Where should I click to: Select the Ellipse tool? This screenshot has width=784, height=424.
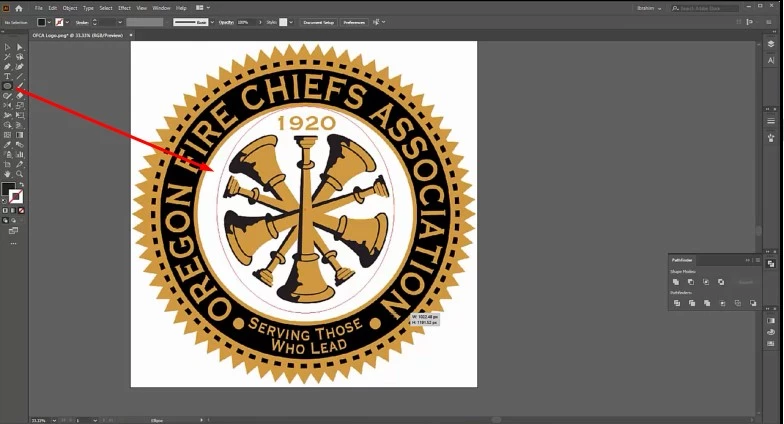(7, 86)
